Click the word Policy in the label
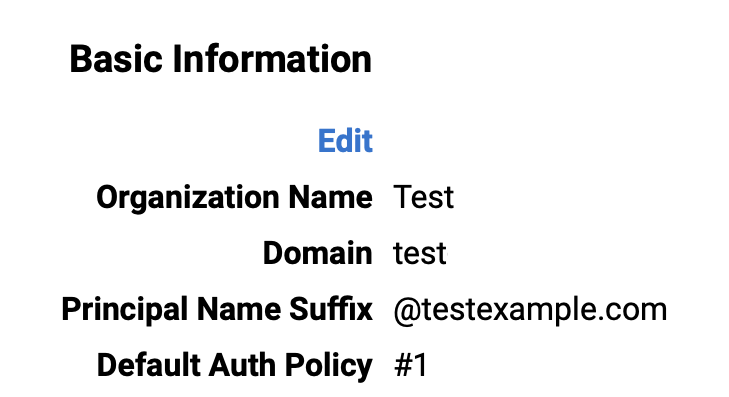This screenshot has height=397, width=729. coord(328,366)
